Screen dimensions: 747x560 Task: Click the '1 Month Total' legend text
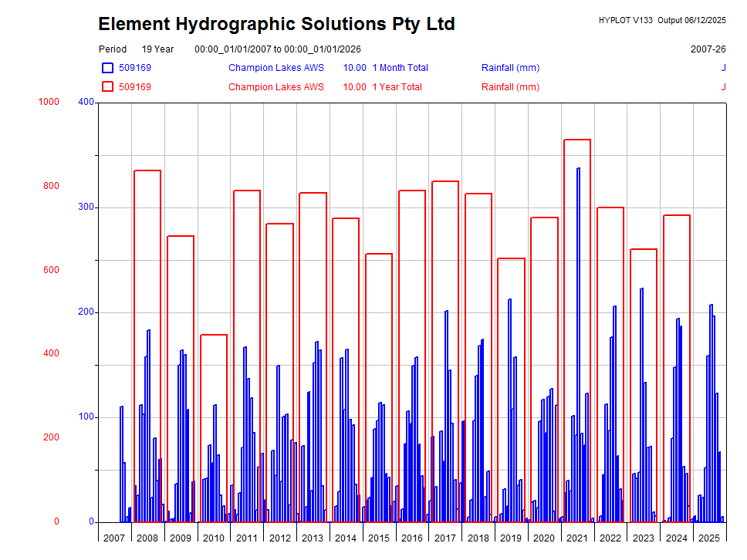click(400, 68)
